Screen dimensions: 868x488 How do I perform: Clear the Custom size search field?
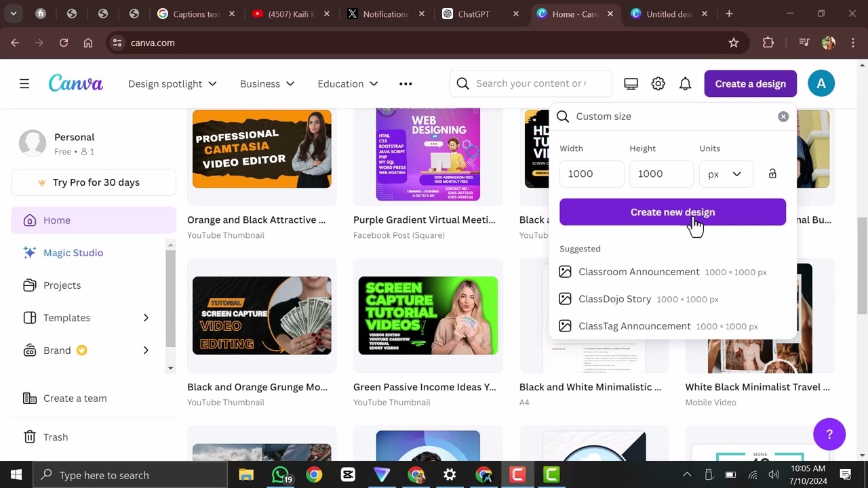tap(783, 117)
